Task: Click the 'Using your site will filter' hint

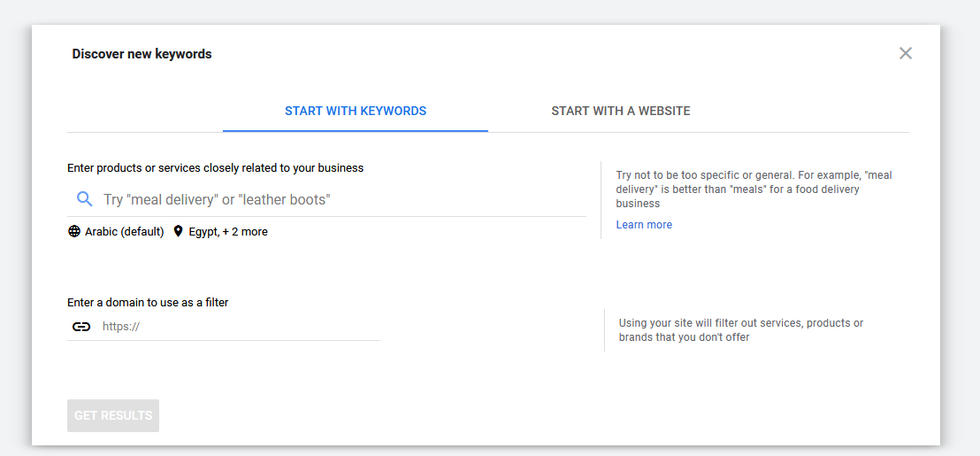Action: point(740,330)
